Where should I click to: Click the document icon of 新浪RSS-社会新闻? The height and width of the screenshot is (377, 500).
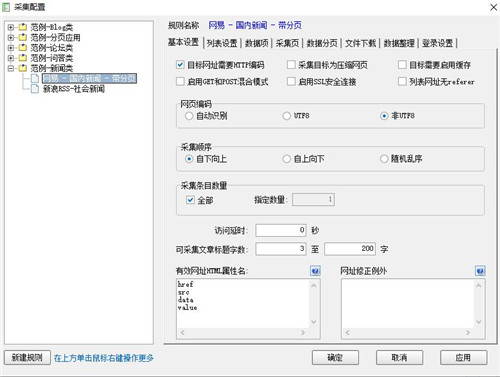click(35, 89)
